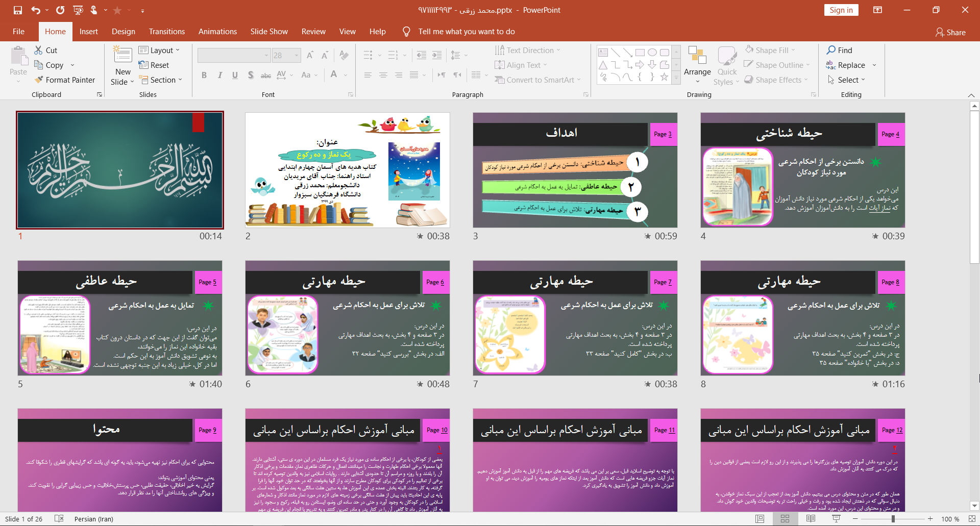Click the Sign in button
Image resolution: width=980 pixels, height=526 pixels.
tap(841, 10)
